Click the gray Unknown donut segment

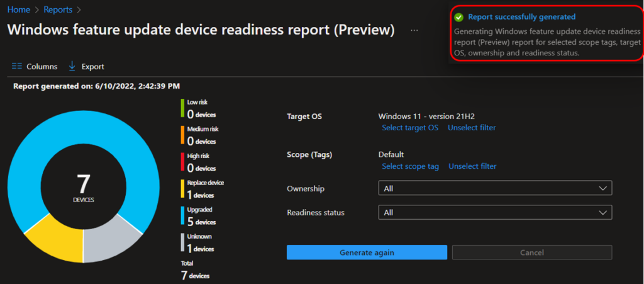click(108, 241)
